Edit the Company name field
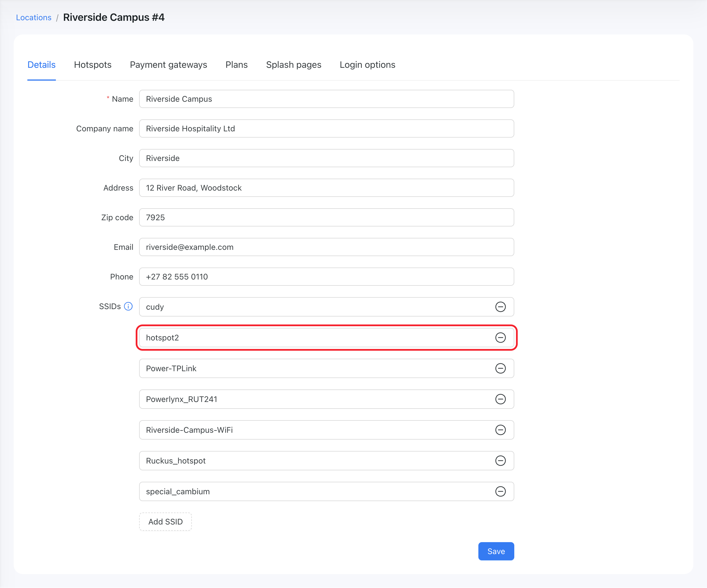The image size is (707, 588). [326, 128]
